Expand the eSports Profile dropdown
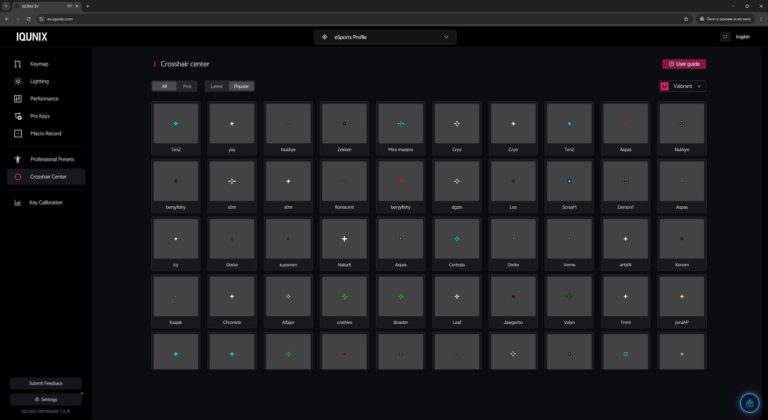 point(385,37)
